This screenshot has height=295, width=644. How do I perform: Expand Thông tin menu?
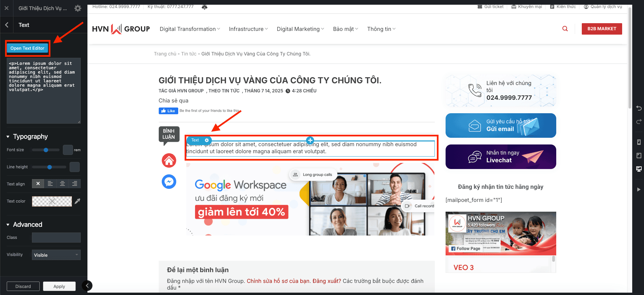[x=381, y=29]
